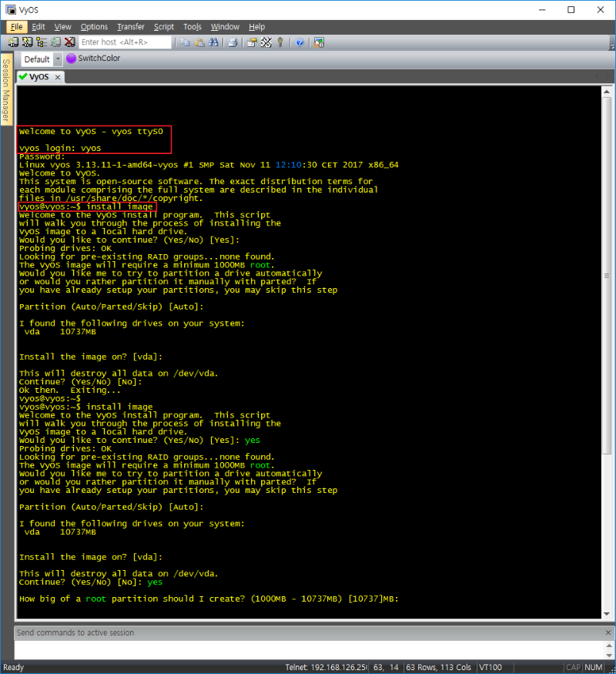Image resolution: width=616 pixels, height=674 pixels.
Task: Close the VyOS tab with its X
Action: [58, 77]
